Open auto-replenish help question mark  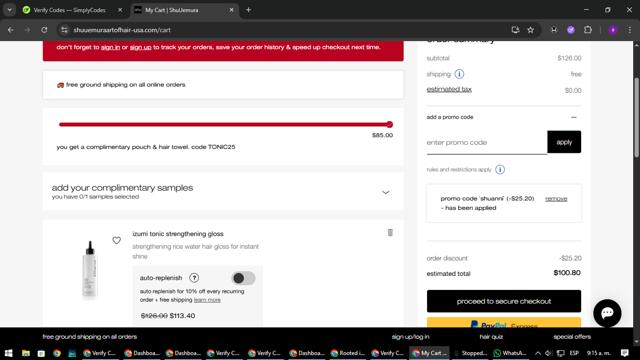point(194,278)
